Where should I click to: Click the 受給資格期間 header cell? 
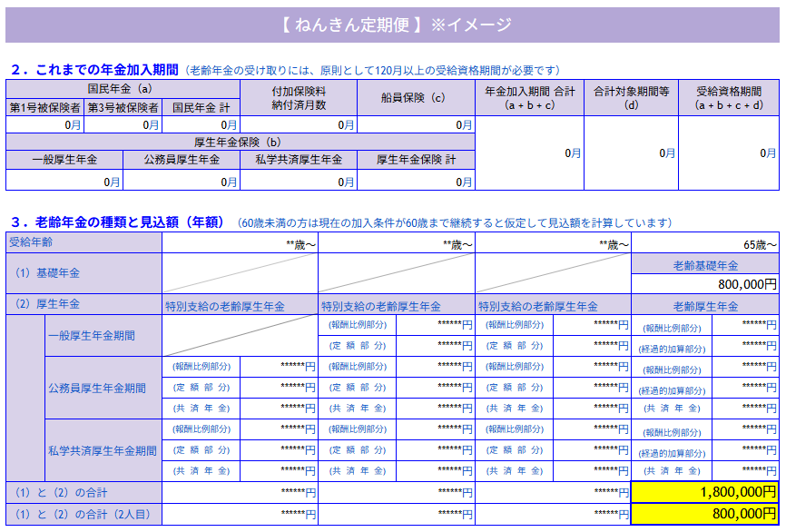tap(730, 98)
